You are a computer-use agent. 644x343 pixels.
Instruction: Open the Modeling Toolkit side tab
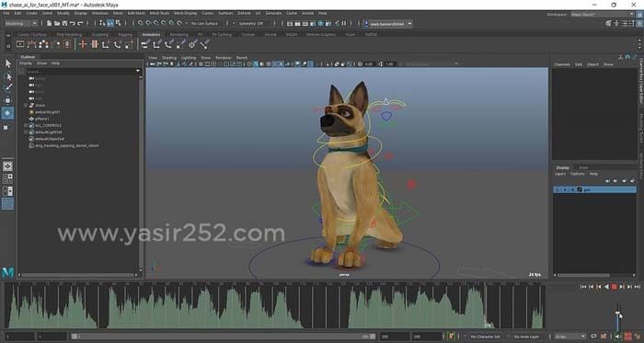click(640, 129)
